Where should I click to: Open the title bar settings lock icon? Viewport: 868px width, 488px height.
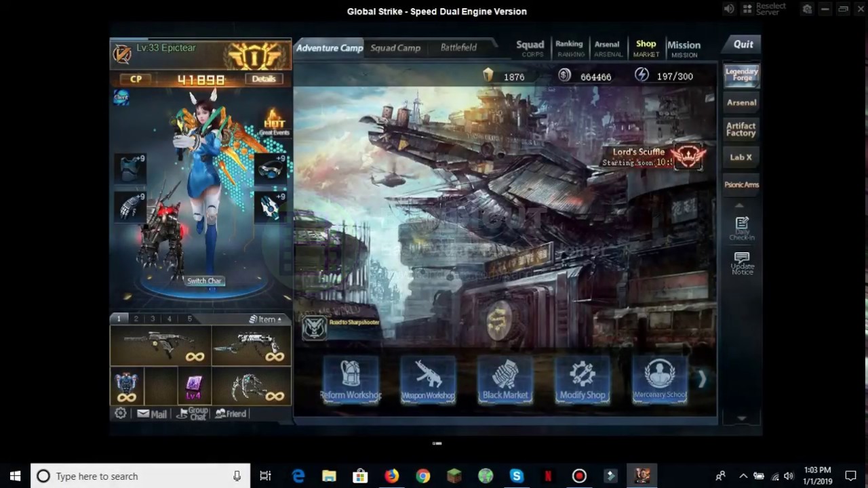click(x=807, y=9)
